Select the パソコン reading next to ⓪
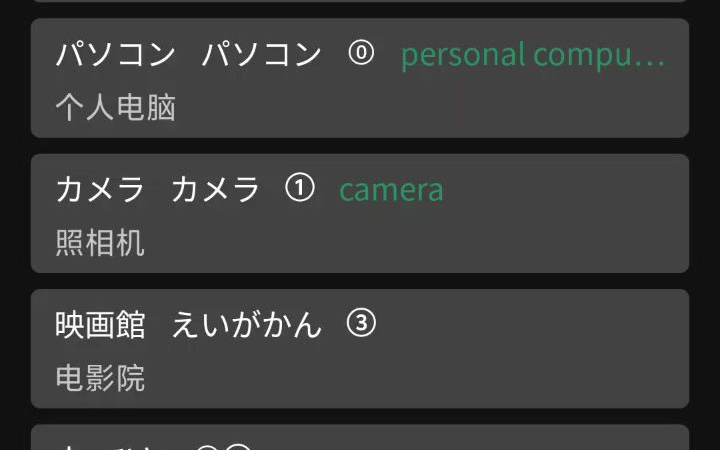 coord(261,54)
